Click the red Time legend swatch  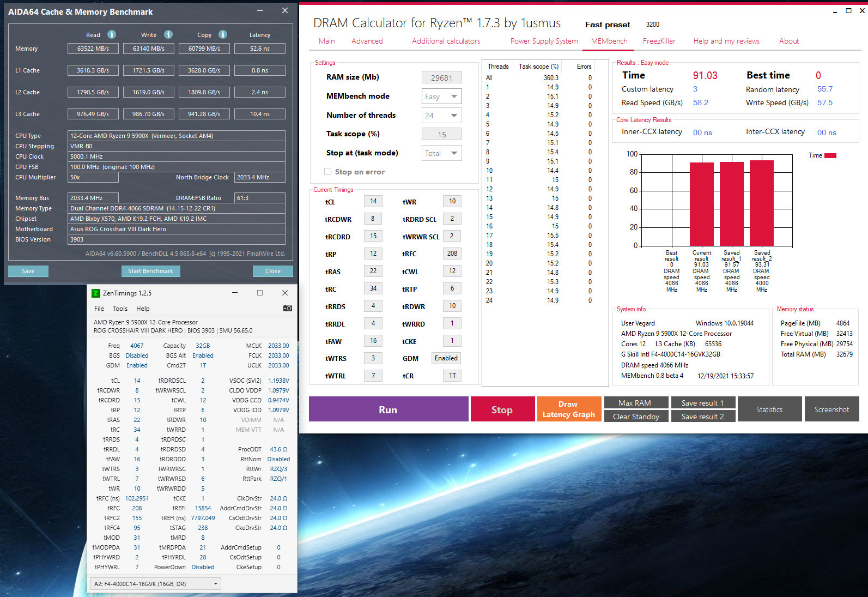(x=830, y=156)
